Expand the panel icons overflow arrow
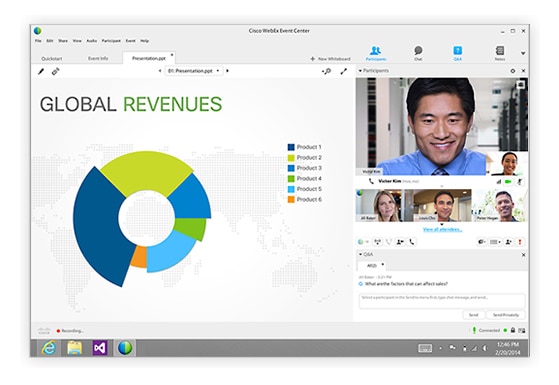 click(523, 53)
